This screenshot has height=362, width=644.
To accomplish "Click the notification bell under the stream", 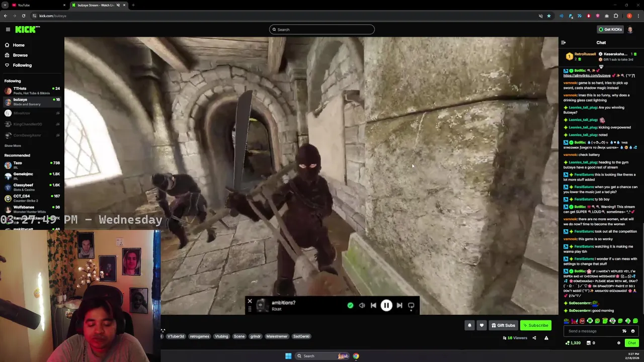I will click(x=469, y=325).
